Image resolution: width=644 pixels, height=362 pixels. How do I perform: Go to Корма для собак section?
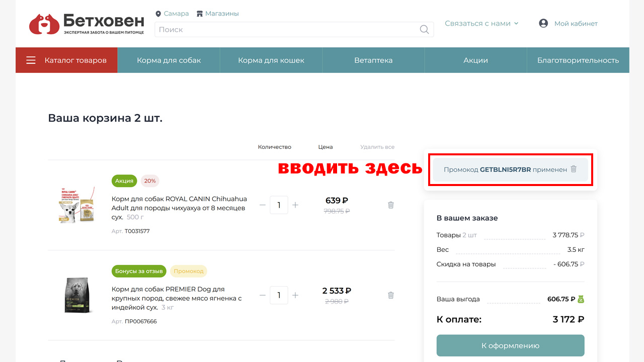(x=169, y=60)
